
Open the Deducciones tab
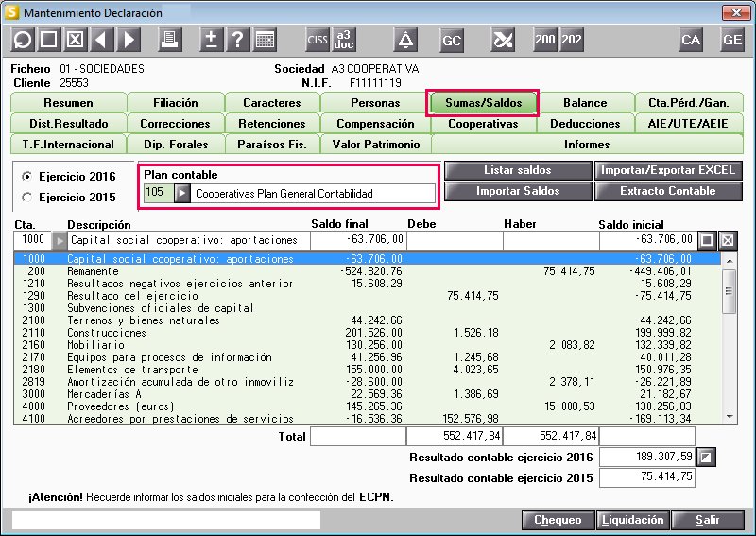[x=585, y=124]
